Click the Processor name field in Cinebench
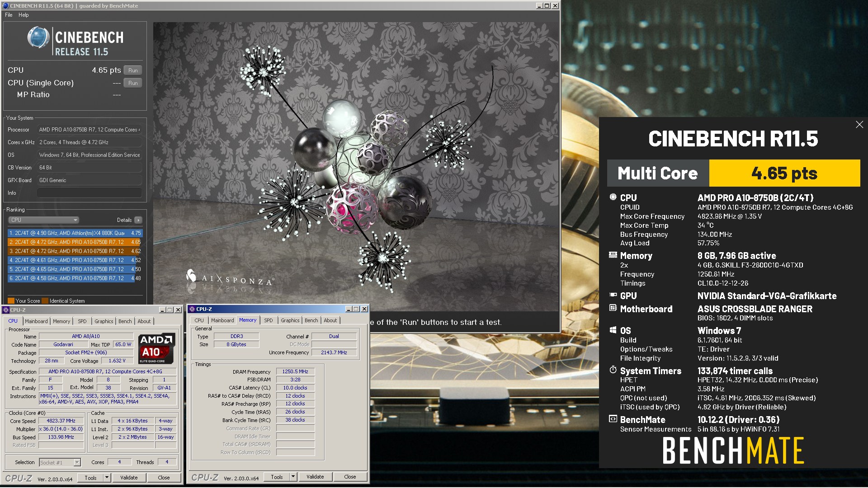 (90, 130)
